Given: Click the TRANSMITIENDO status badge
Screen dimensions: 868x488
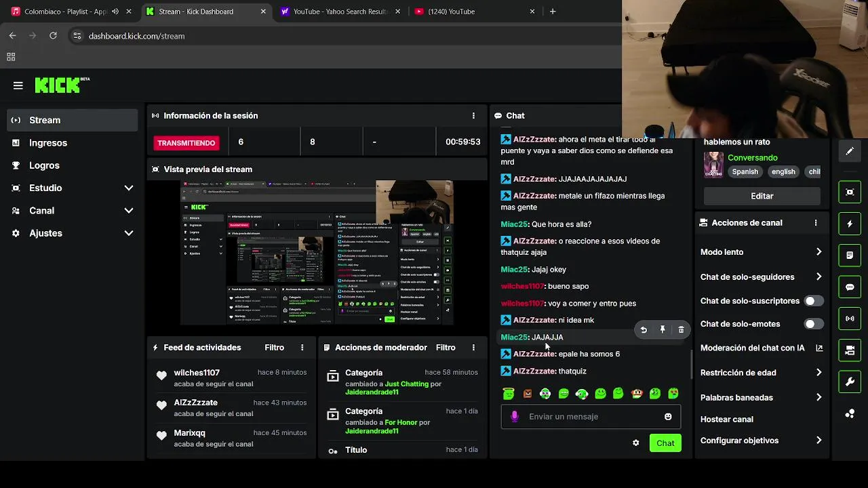Looking at the screenshot, I should (x=186, y=143).
